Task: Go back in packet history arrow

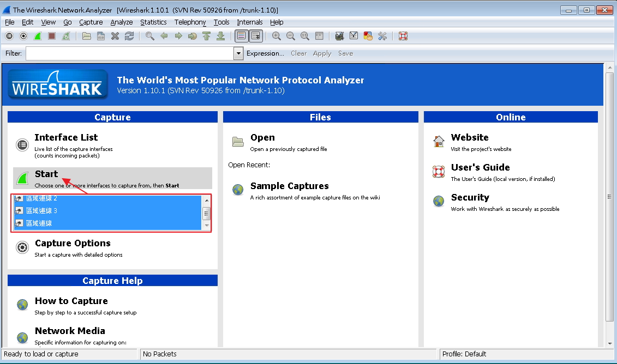Action: (x=164, y=36)
